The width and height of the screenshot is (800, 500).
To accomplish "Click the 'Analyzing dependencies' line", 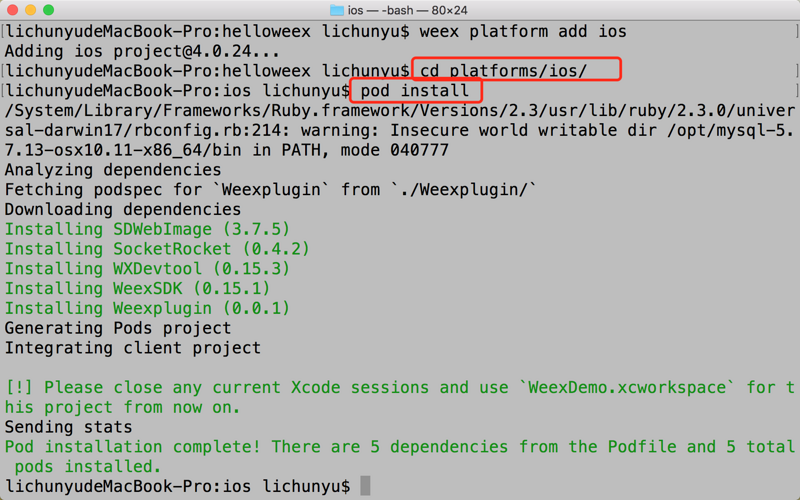I will [x=113, y=170].
